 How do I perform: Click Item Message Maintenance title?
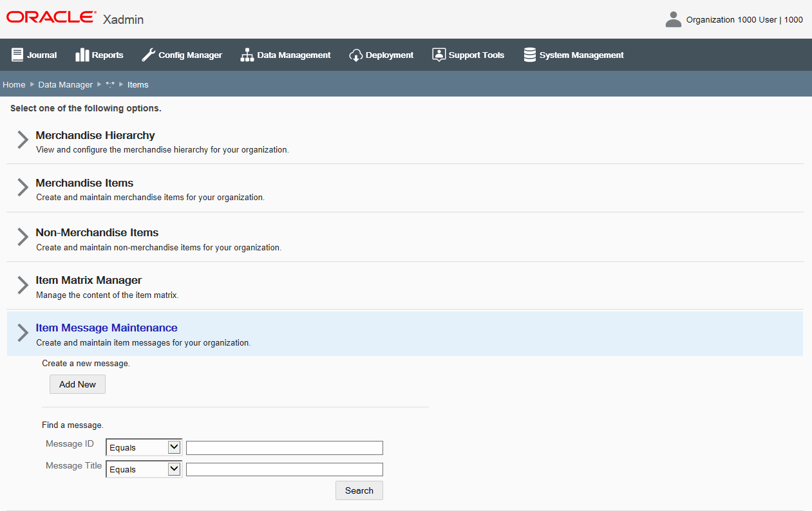tap(107, 328)
